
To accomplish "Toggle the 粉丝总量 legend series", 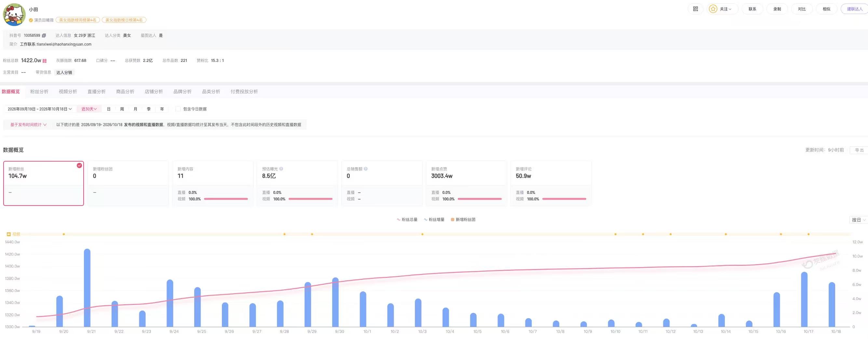I will pos(407,220).
